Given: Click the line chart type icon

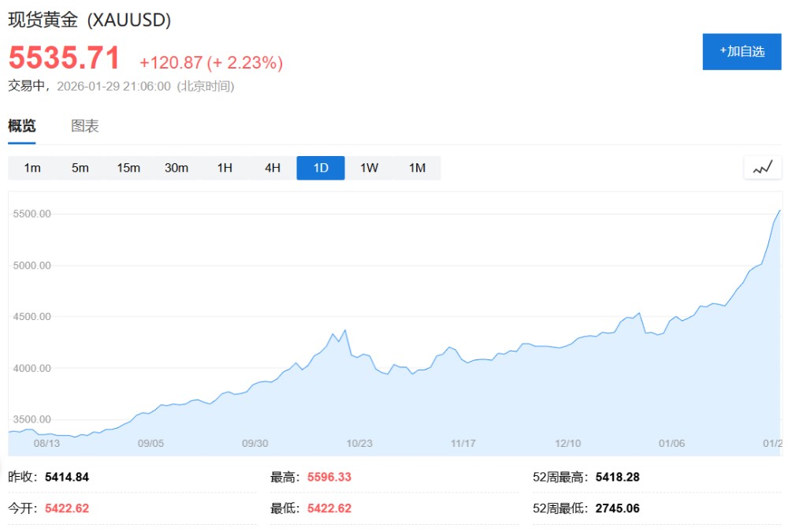Looking at the screenshot, I should tap(762, 168).
